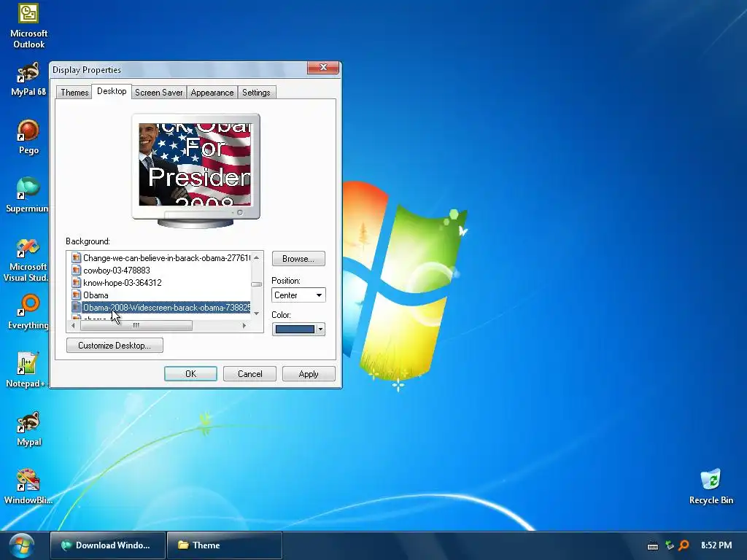Image resolution: width=747 pixels, height=560 pixels.
Task: Select the Pego desktop shortcut
Action: pyautogui.click(x=28, y=137)
